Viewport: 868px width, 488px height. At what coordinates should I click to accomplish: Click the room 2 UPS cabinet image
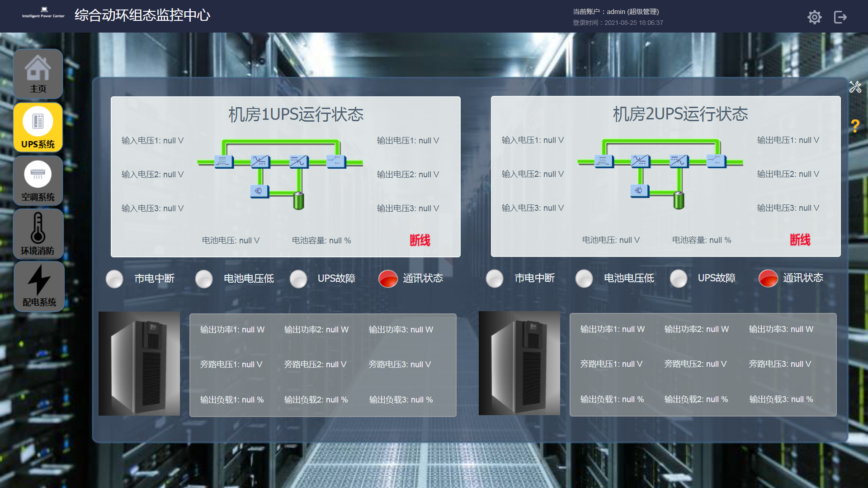[519, 363]
